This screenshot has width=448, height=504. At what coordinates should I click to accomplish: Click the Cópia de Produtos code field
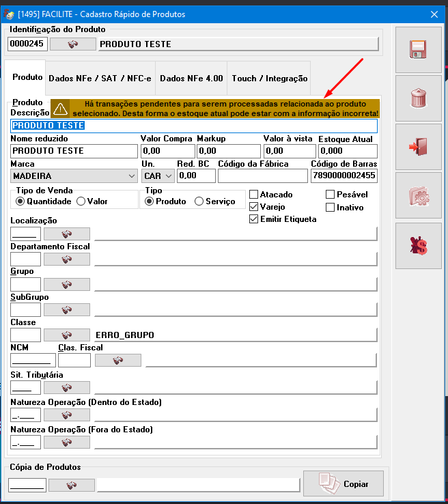pyautogui.click(x=27, y=485)
